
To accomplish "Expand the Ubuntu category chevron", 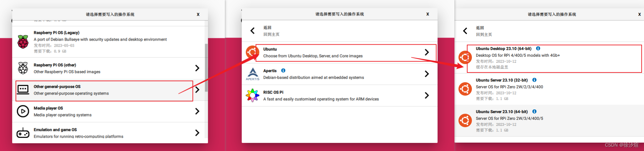I will point(427,52).
